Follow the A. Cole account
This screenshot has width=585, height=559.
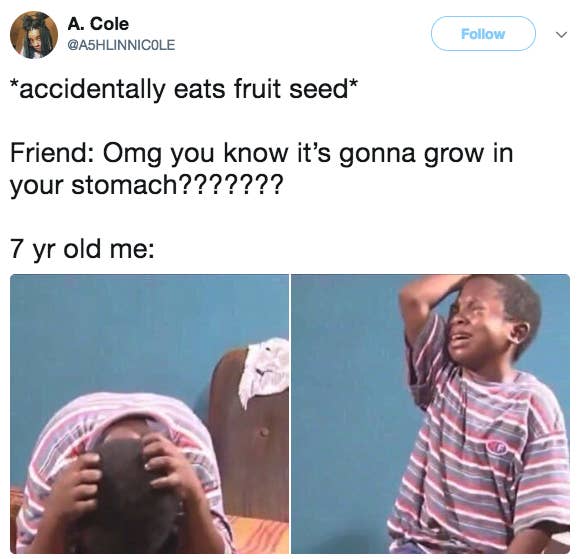point(483,34)
